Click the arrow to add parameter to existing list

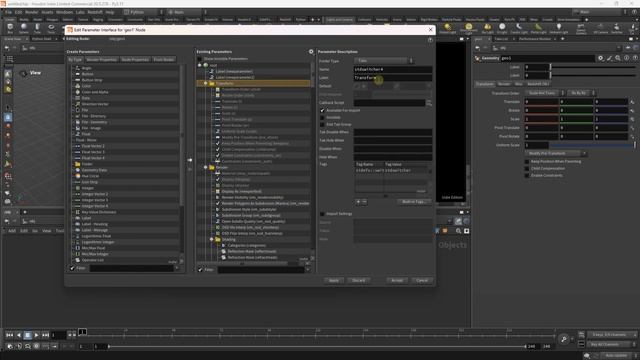(x=190, y=160)
